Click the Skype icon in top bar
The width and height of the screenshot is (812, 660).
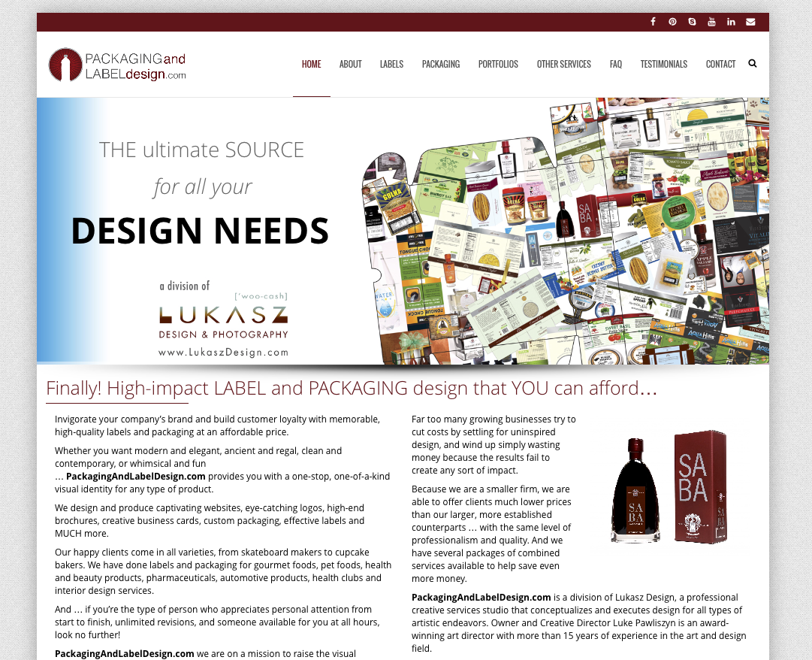[x=692, y=22]
